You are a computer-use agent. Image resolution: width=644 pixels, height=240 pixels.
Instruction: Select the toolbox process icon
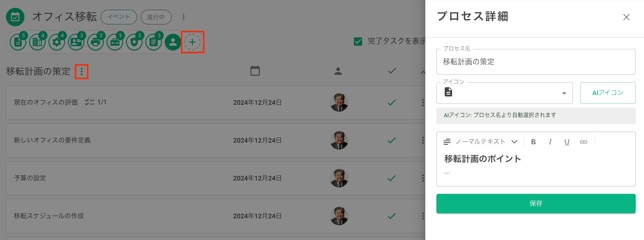coord(115,42)
